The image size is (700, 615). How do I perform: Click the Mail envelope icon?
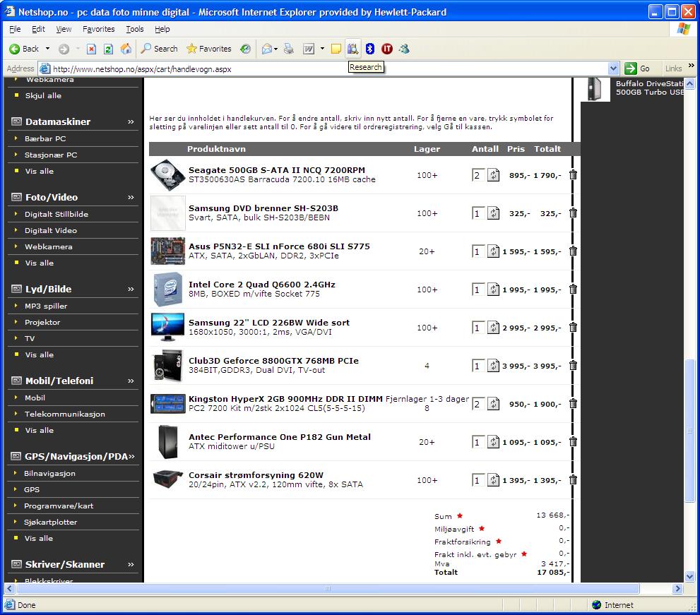pos(267,49)
